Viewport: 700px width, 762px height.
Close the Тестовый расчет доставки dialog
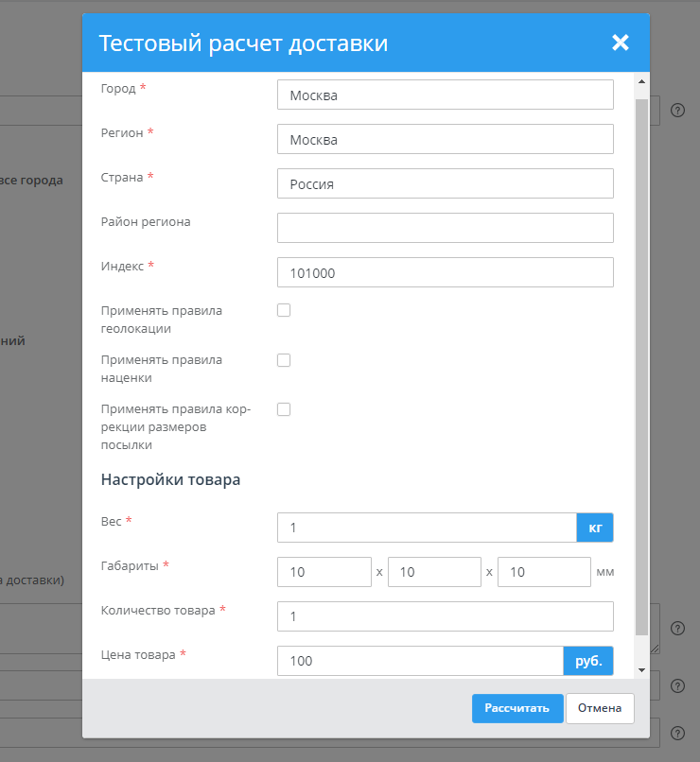(x=620, y=43)
